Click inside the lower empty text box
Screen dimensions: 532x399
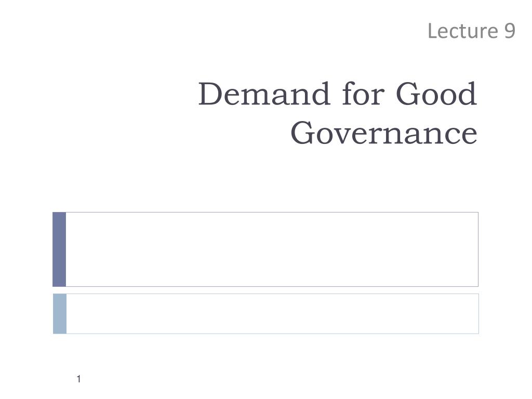(x=272, y=314)
